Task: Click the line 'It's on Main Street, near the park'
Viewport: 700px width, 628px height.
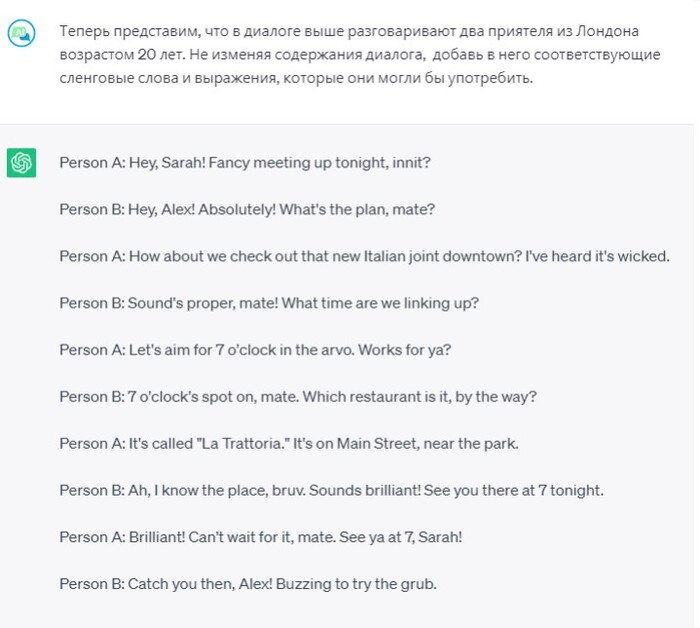Action: pos(289,444)
